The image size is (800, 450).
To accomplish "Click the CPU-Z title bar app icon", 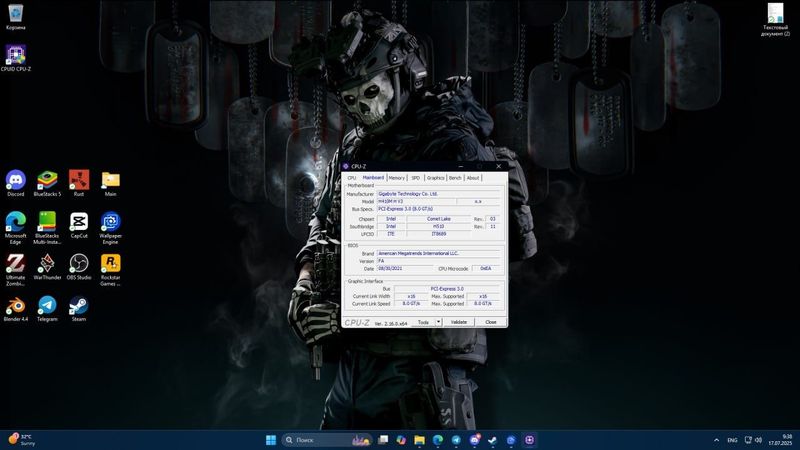I will (x=346, y=166).
